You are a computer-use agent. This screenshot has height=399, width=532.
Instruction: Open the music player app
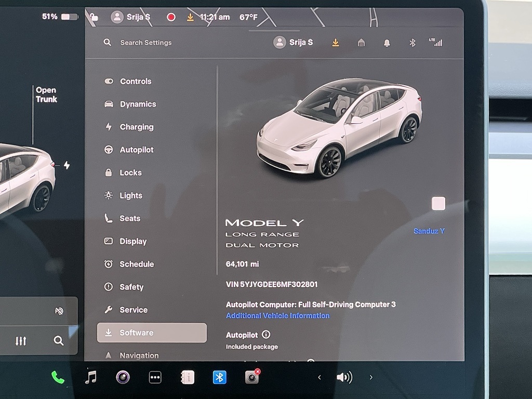[90, 377]
